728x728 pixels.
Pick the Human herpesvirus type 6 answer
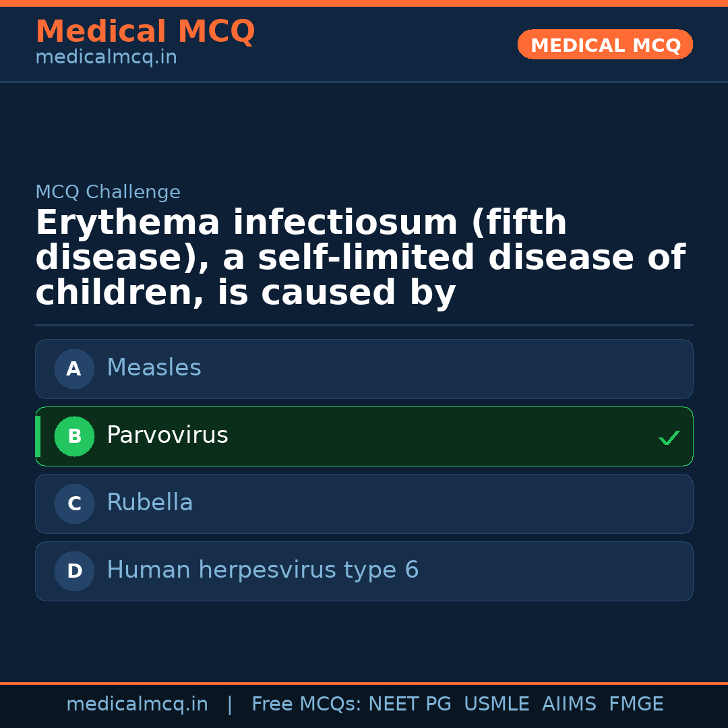(262, 570)
